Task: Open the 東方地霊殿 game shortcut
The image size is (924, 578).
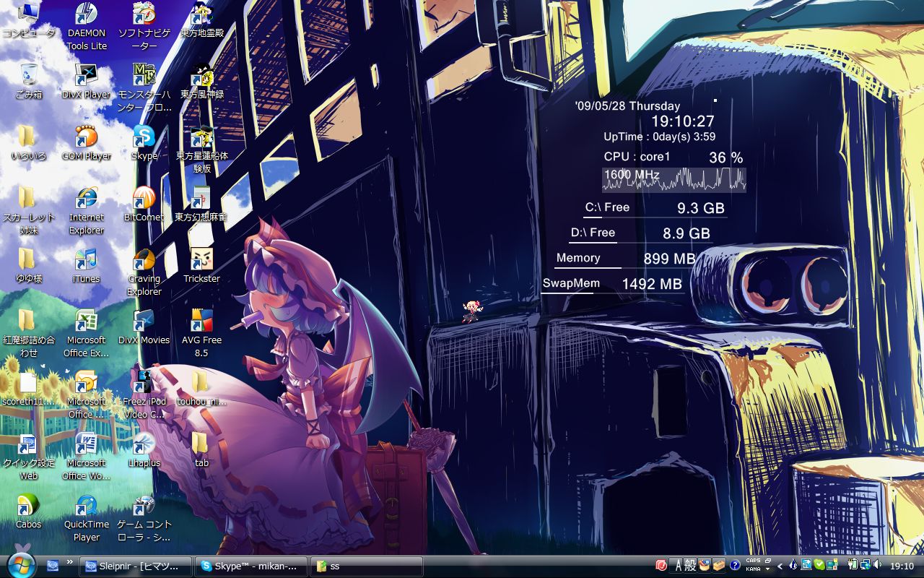Action: coord(201,20)
